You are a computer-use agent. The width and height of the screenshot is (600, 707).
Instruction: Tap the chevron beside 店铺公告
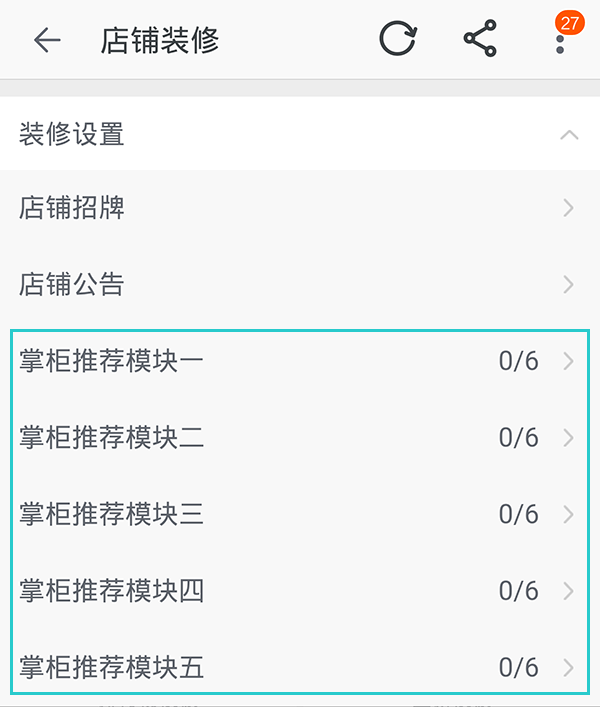[x=568, y=285]
